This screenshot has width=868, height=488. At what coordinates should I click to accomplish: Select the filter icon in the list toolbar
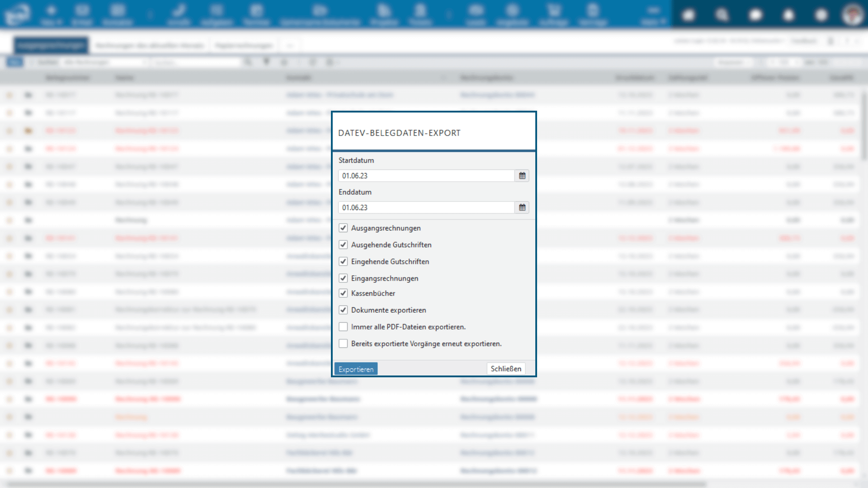click(x=266, y=62)
